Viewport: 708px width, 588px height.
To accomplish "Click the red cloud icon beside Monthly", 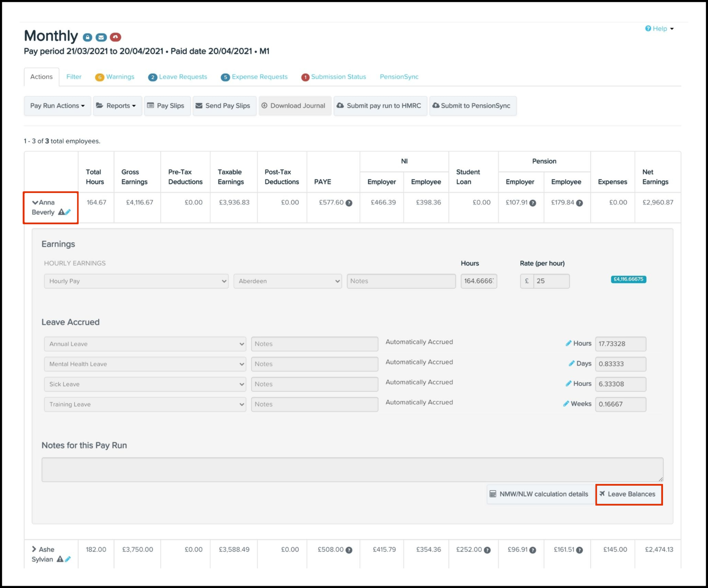I will tap(115, 37).
